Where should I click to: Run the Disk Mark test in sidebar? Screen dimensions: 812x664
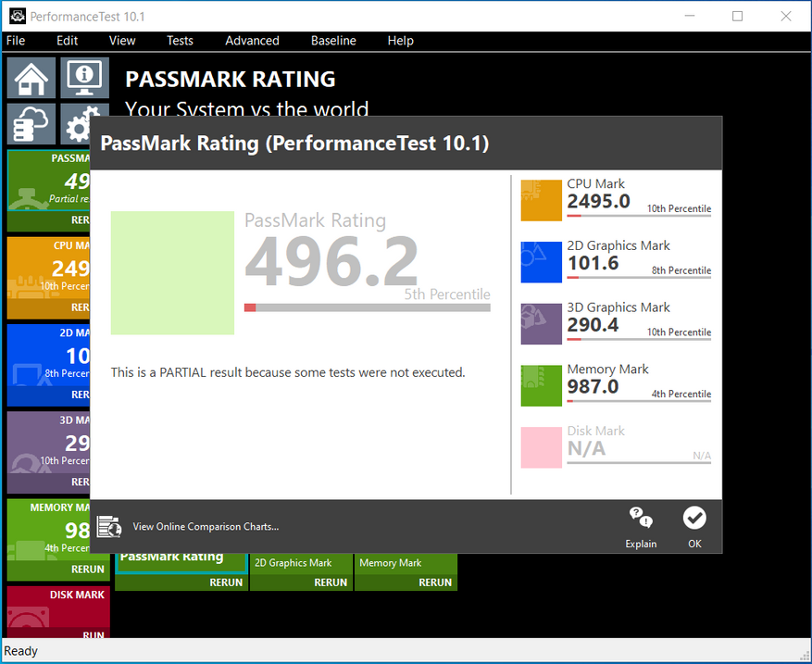pos(94,633)
